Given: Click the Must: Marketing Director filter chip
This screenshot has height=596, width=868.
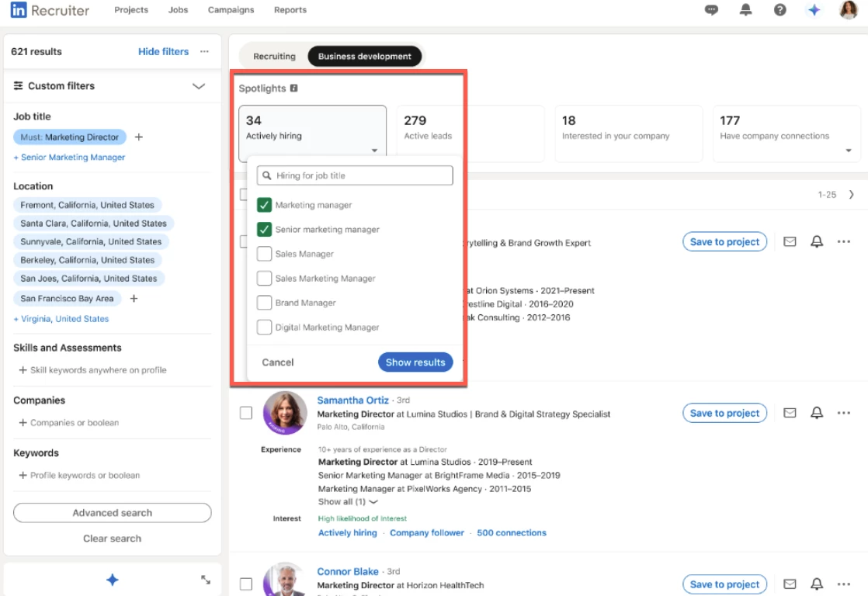Looking at the screenshot, I should pyautogui.click(x=70, y=137).
